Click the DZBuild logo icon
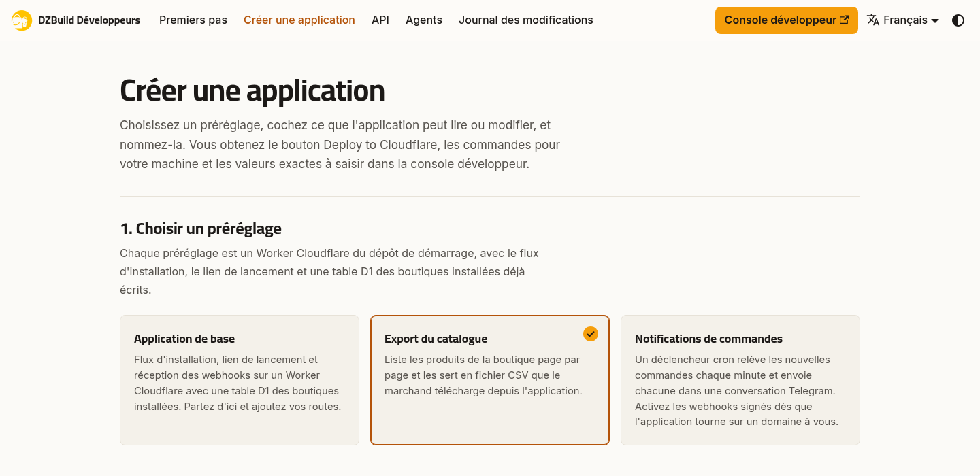Image resolution: width=980 pixels, height=476 pixels. tap(22, 20)
